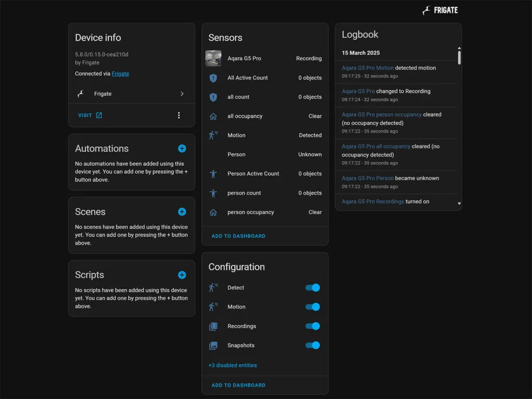This screenshot has height=399, width=532.
Task: Click the Logbook scroll-down arrow
Action: coord(459,204)
